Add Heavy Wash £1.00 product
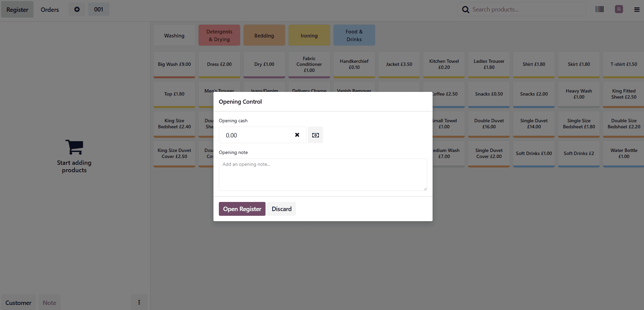 (x=579, y=94)
